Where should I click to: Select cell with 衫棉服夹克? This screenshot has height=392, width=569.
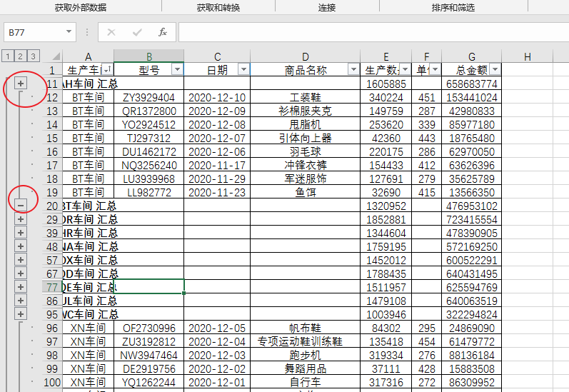pyautogui.click(x=305, y=111)
